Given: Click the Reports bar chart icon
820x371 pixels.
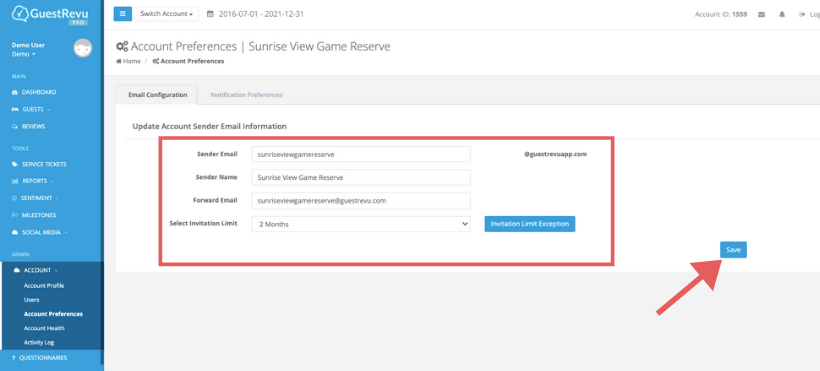Looking at the screenshot, I should point(15,181).
